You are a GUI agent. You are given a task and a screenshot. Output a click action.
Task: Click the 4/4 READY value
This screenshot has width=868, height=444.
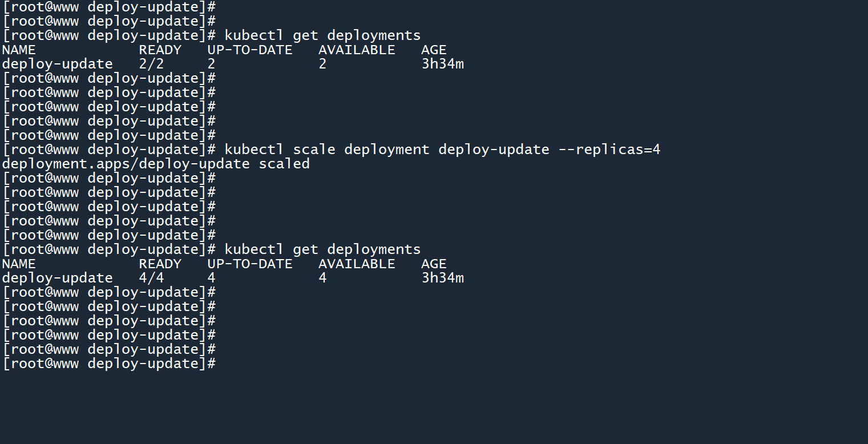(151, 278)
